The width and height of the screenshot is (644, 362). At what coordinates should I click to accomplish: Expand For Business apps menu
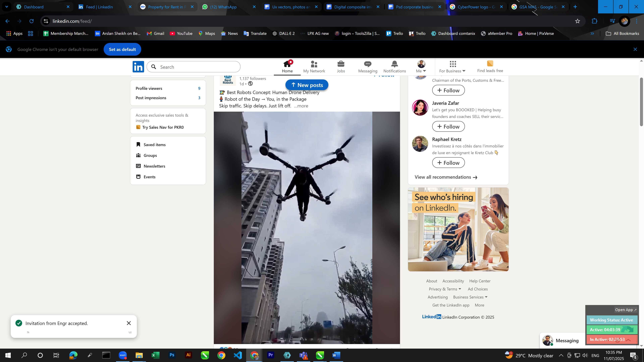[452, 67]
